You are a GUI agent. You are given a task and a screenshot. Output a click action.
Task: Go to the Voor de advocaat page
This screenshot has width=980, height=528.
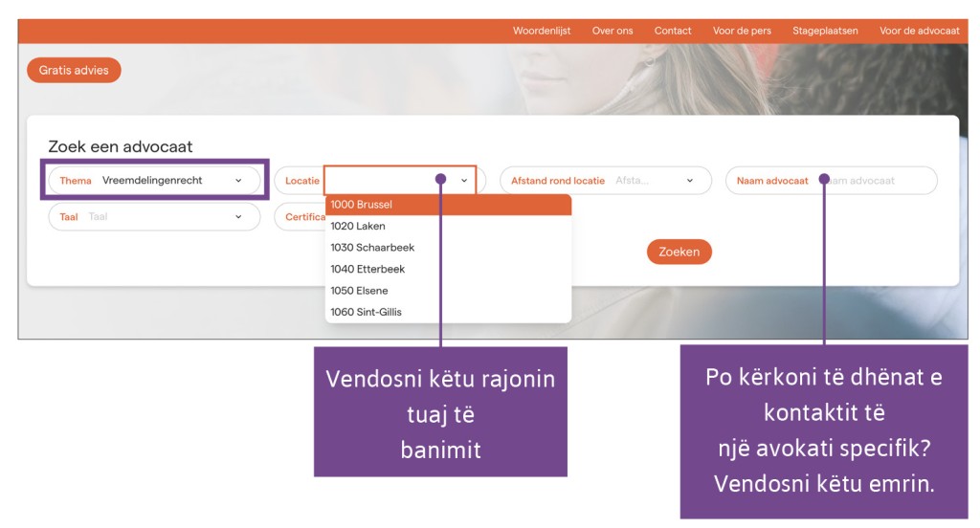click(x=920, y=31)
